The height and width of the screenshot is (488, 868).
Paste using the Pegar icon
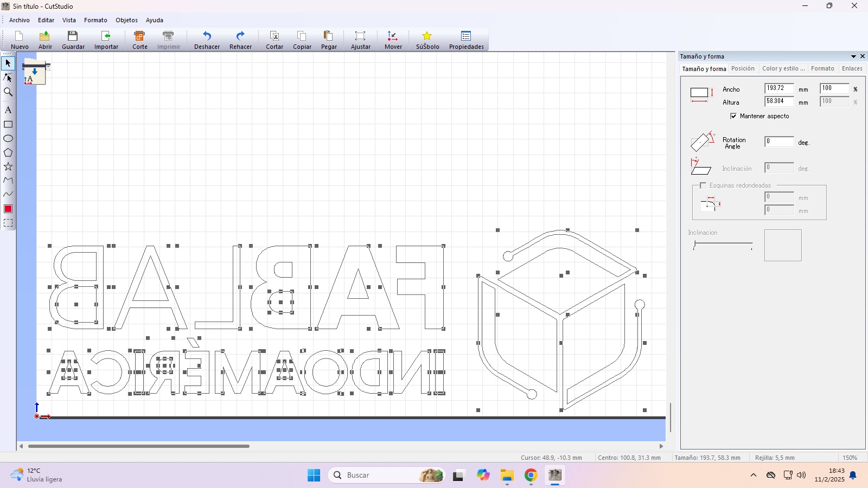(x=329, y=40)
